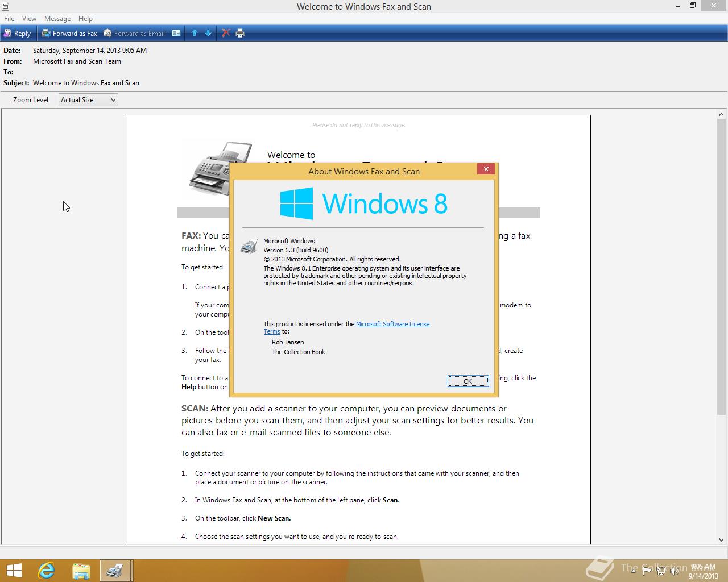Open Internet Explorer from the taskbar

(46, 571)
